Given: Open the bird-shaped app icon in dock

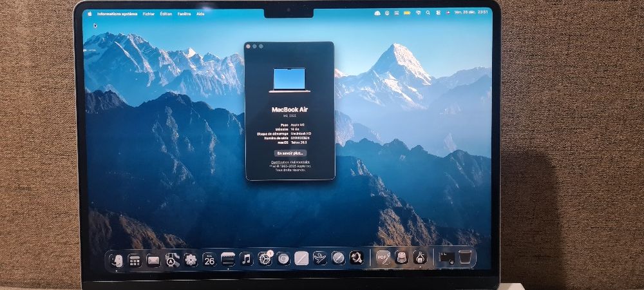Looking at the screenshot, I should click(x=320, y=258).
